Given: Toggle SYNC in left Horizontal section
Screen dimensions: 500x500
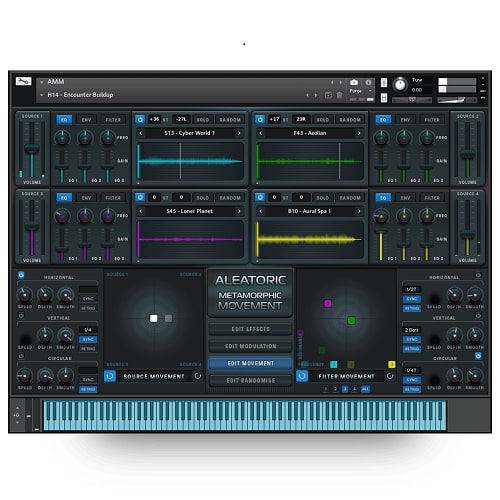Looking at the screenshot, I should 88,299.
